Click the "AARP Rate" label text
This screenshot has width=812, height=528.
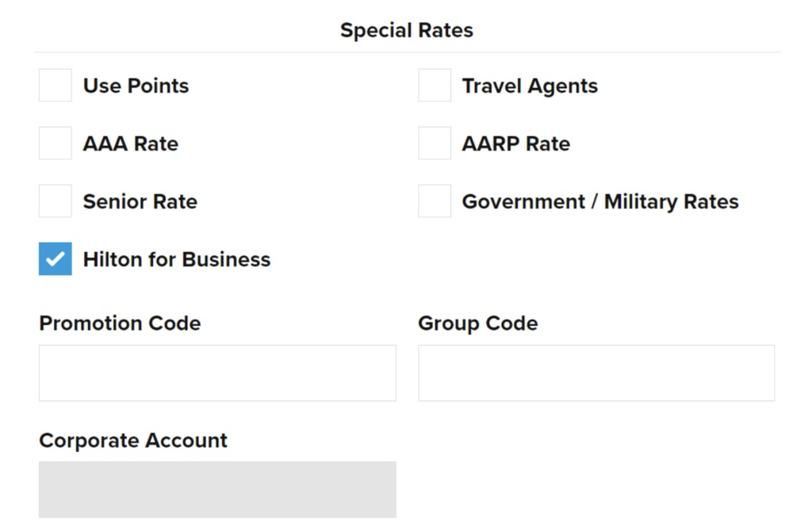click(516, 143)
